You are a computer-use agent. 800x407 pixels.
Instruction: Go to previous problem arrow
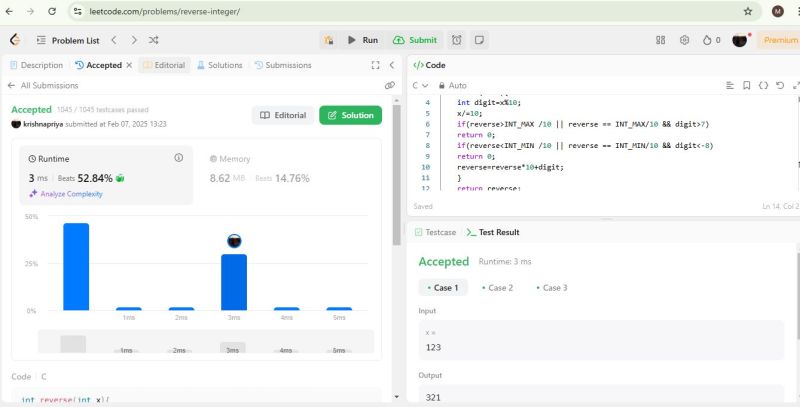coord(114,40)
